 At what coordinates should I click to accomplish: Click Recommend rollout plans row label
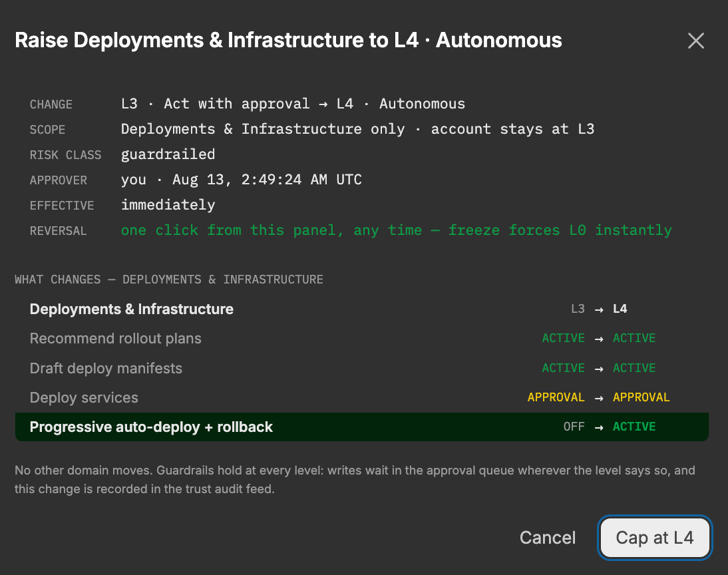coord(116,339)
